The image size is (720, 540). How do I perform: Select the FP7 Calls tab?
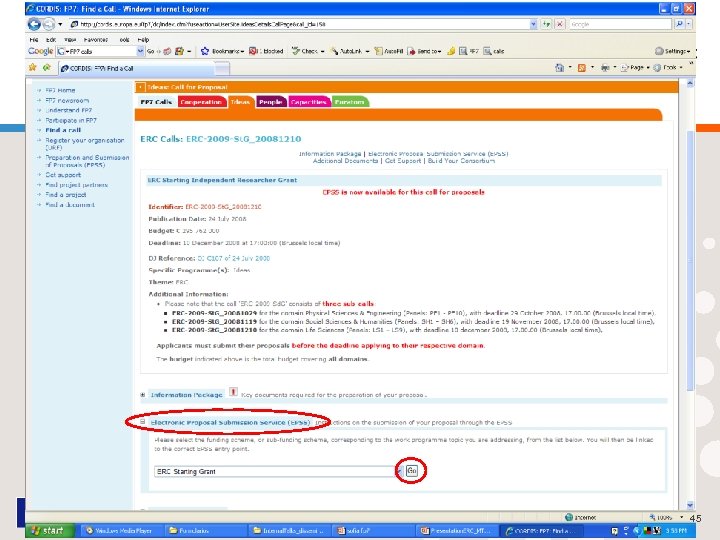(x=156, y=102)
